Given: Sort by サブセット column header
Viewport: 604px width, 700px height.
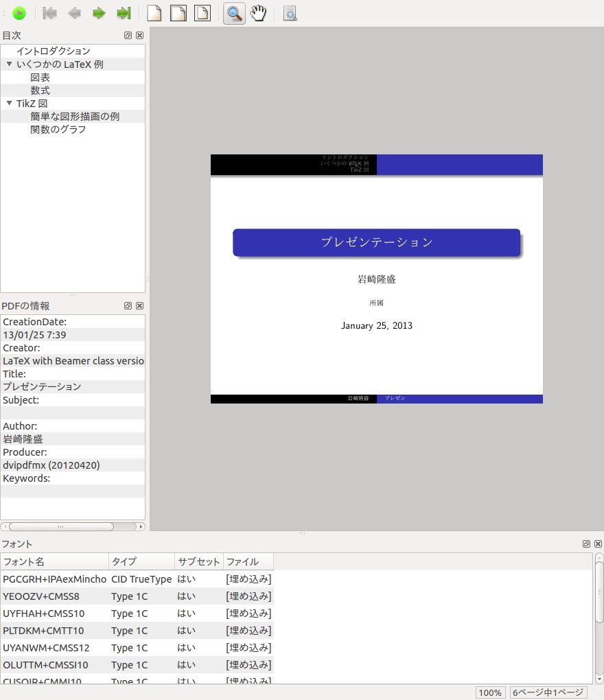Looking at the screenshot, I should click(198, 561).
